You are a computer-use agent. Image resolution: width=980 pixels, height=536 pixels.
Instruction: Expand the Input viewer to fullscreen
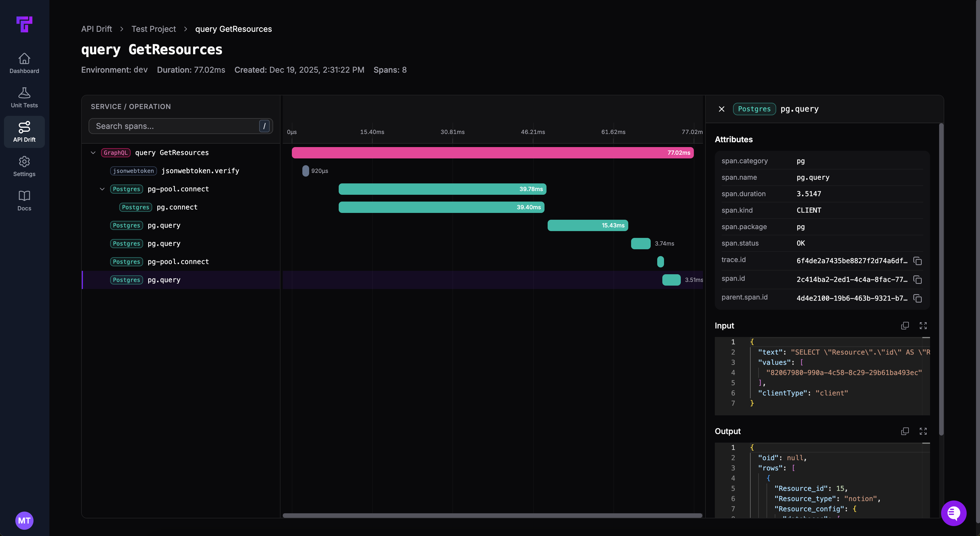pyautogui.click(x=923, y=326)
